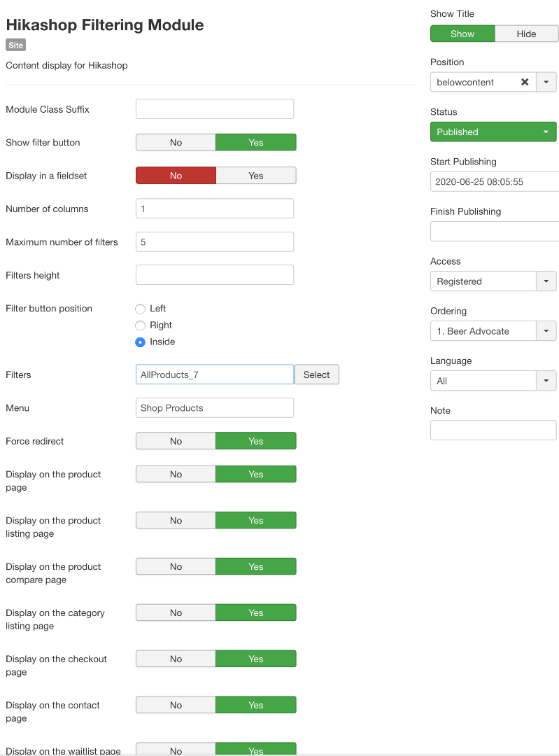Select the Left filter button position
This screenshot has height=756, width=559.
141,309
